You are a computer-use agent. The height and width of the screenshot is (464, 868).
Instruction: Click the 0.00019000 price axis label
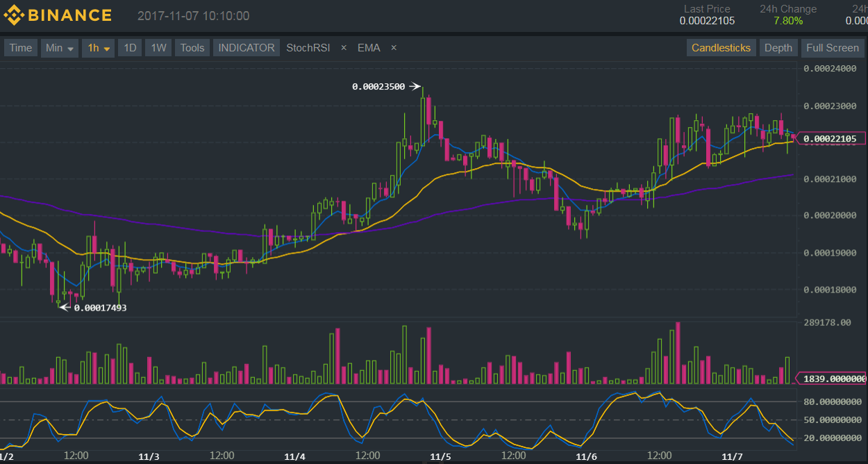tap(830, 253)
